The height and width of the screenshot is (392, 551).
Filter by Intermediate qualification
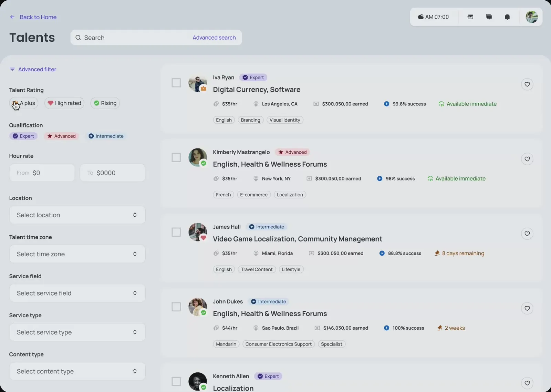(106, 136)
